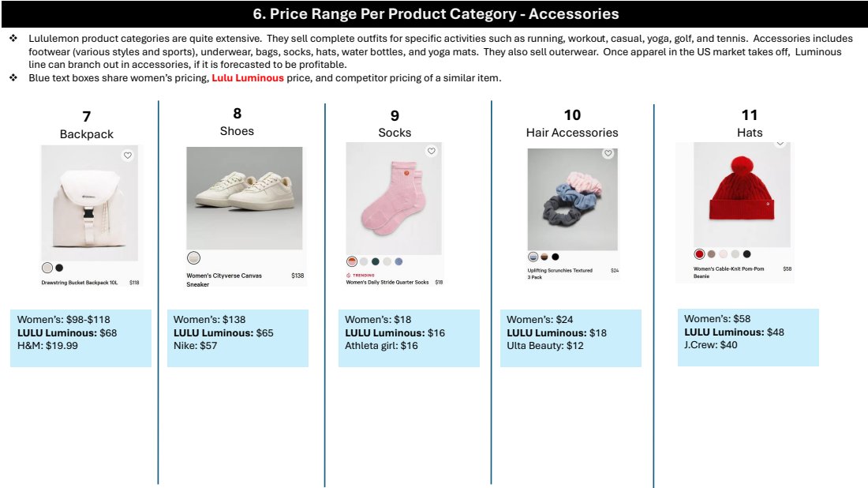Select the cream swatch under the canvas sneaker
This screenshot has height=488, width=868.
pyautogui.click(x=193, y=258)
